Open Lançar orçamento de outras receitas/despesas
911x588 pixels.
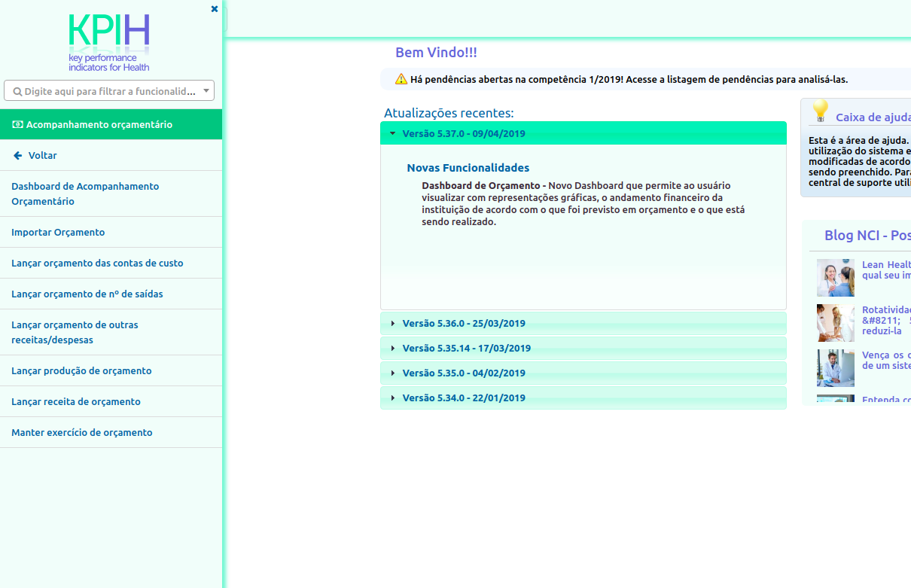pos(111,332)
